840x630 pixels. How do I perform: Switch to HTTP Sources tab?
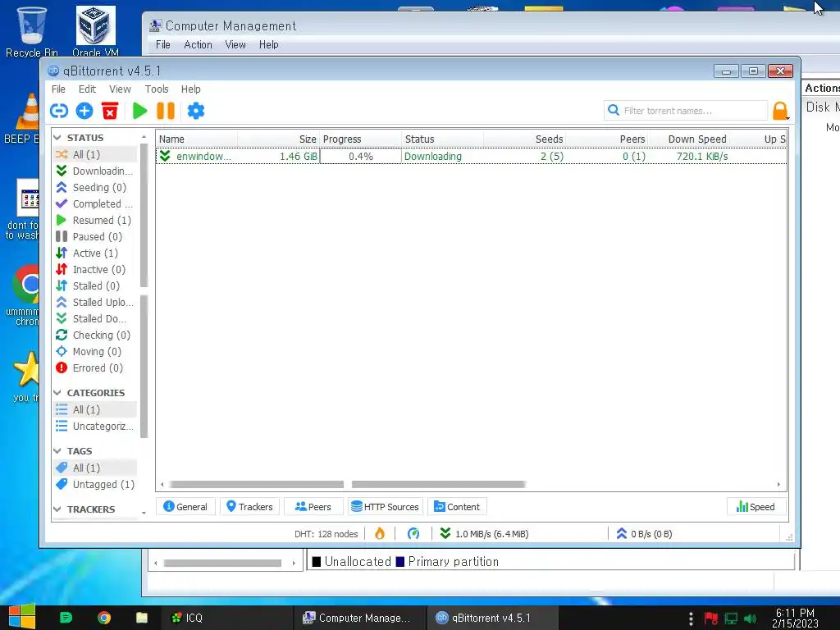(x=386, y=507)
